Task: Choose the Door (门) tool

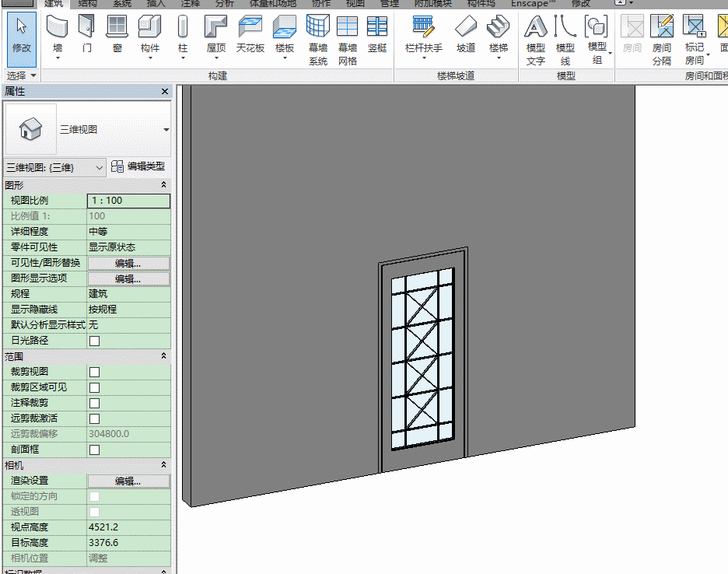Action: (87, 33)
